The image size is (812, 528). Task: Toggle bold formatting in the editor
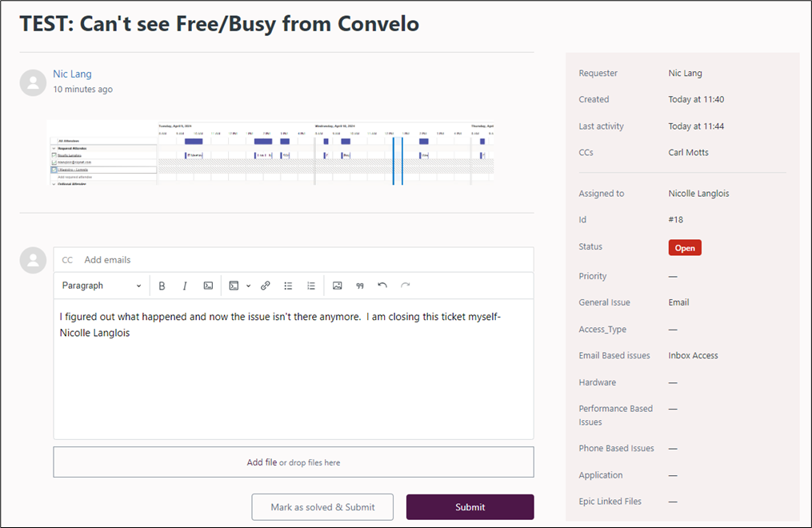pos(162,286)
